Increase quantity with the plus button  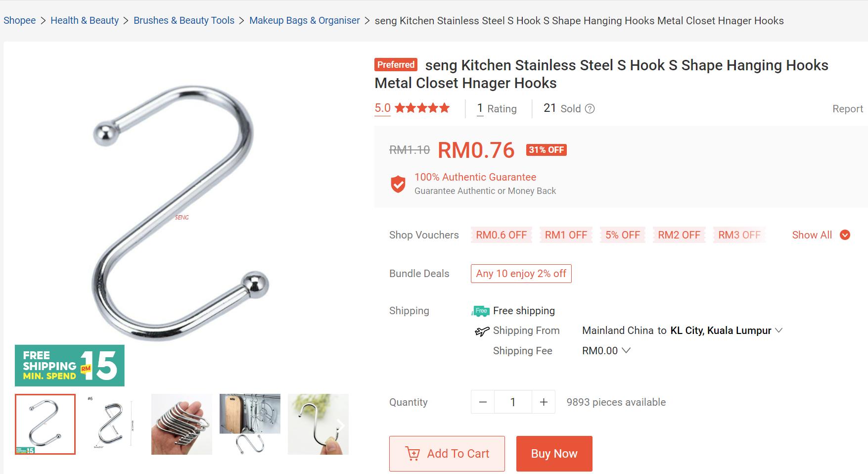544,402
